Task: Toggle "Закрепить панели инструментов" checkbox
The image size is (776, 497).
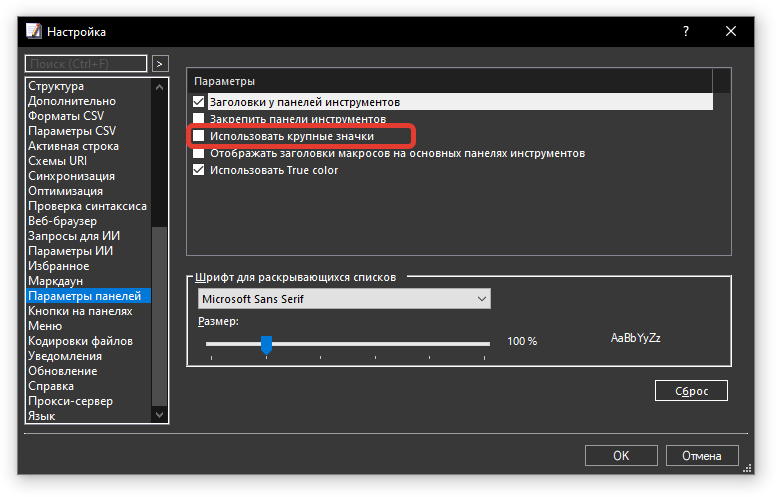Action: click(x=198, y=118)
